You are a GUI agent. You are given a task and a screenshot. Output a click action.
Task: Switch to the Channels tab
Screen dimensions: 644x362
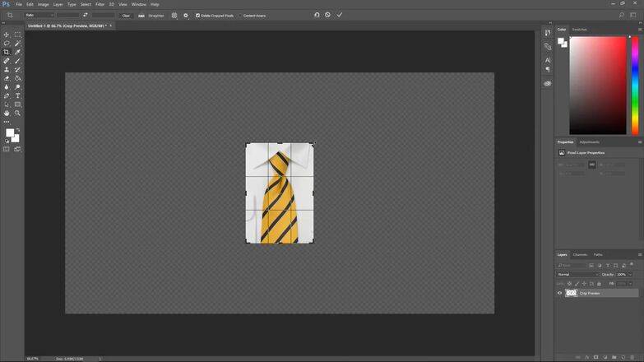(x=581, y=254)
